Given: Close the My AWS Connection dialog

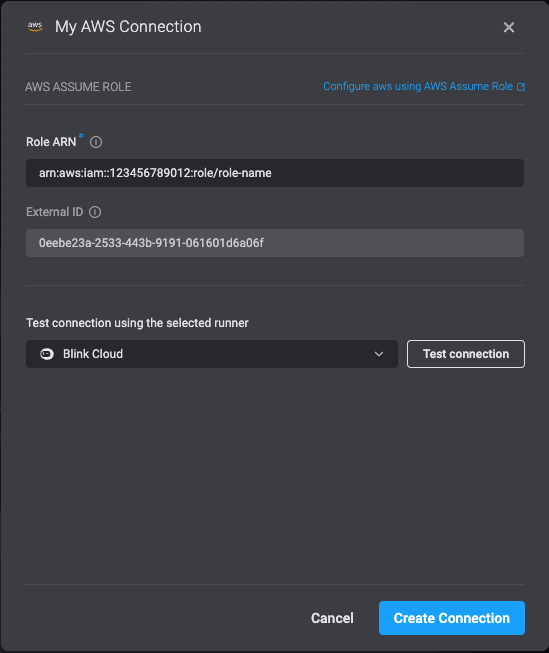Looking at the screenshot, I should click(x=509, y=27).
